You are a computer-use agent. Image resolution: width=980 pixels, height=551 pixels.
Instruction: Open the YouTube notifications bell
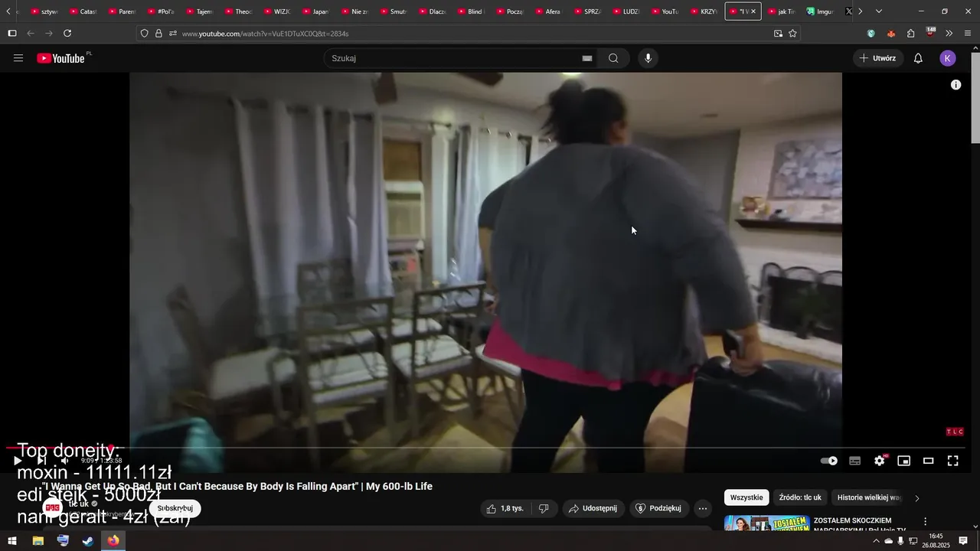tap(918, 58)
